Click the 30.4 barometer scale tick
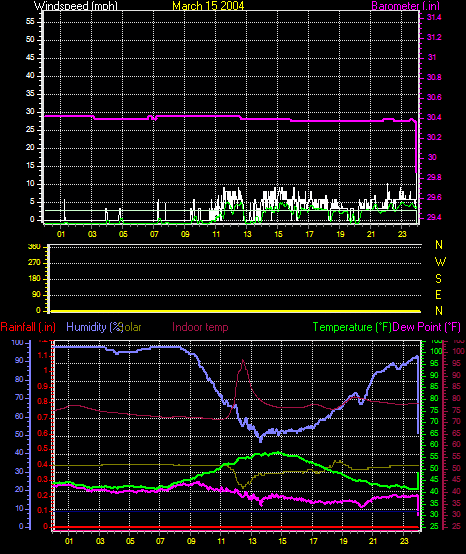This screenshot has width=466, height=554. point(434,117)
